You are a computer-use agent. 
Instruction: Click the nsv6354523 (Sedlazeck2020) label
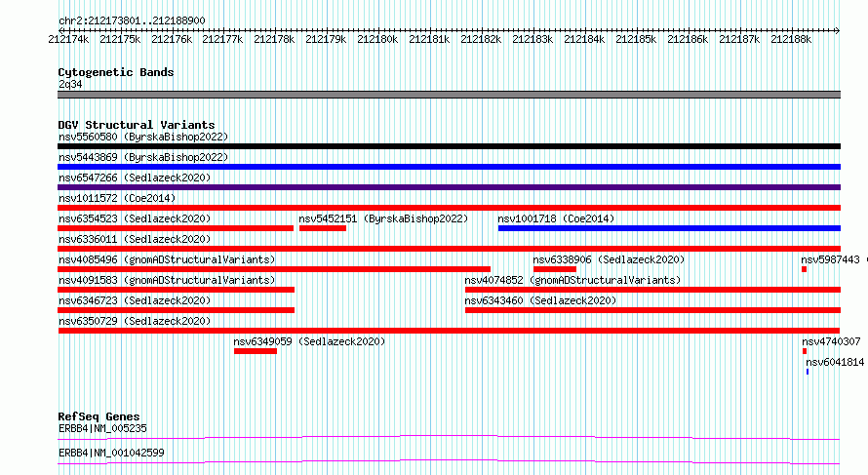pyautogui.click(x=135, y=218)
